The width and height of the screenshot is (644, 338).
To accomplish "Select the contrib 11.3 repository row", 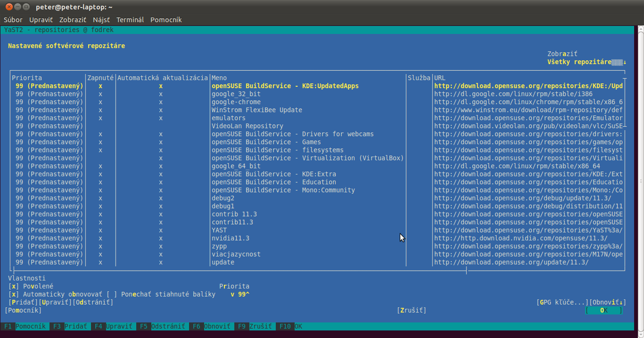I will coord(317,214).
